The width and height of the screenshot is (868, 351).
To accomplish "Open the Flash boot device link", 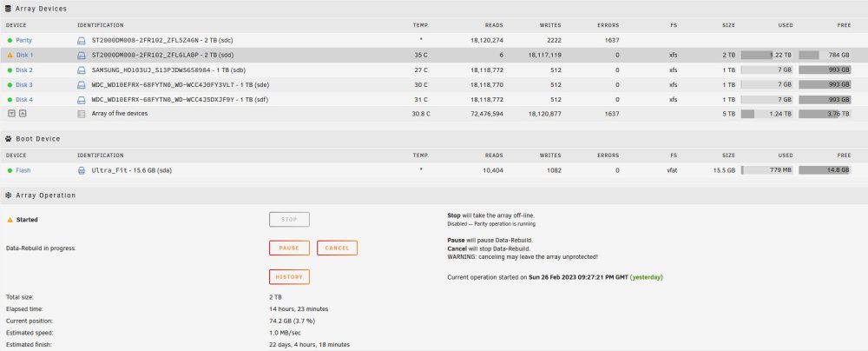I will click(23, 170).
